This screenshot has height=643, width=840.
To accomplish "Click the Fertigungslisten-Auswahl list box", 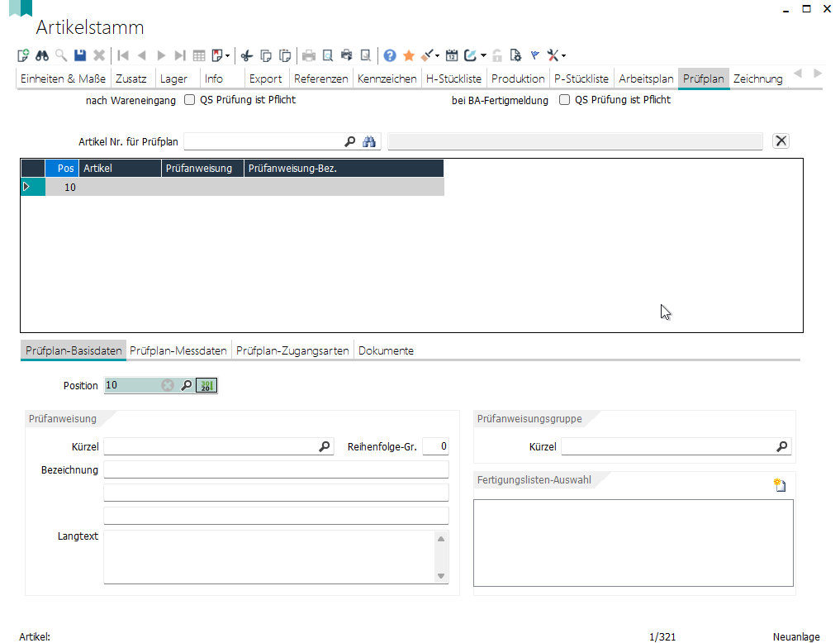I will pyautogui.click(x=634, y=543).
